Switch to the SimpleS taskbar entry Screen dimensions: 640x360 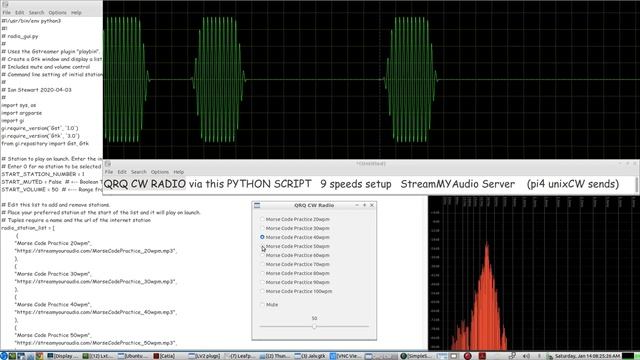pyautogui.click(x=416, y=356)
